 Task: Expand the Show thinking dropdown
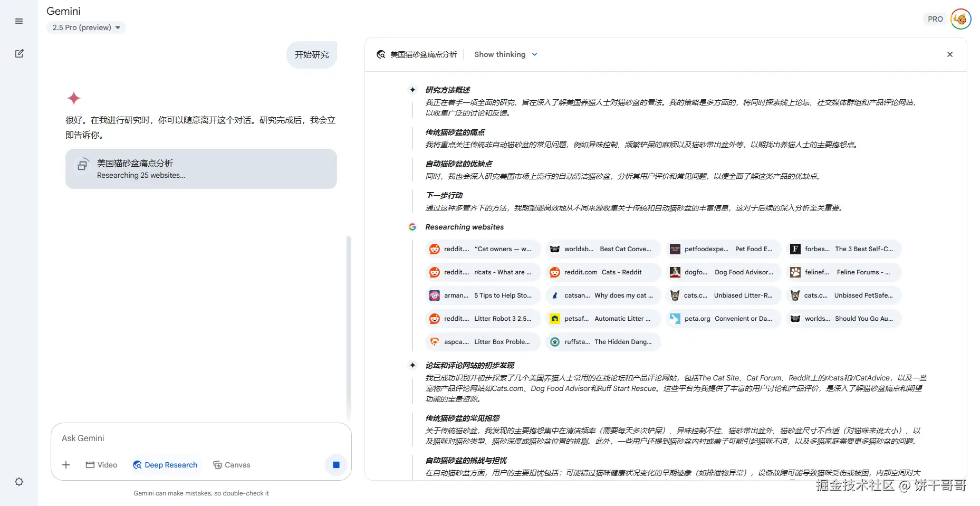pos(505,54)
